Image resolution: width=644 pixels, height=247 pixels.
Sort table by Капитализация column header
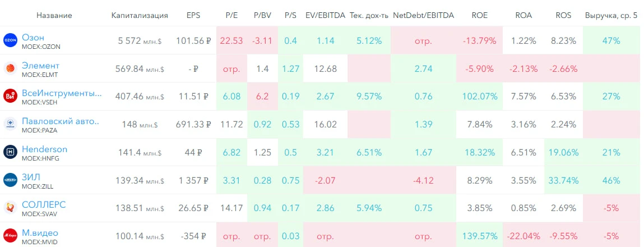click(140, 16)
